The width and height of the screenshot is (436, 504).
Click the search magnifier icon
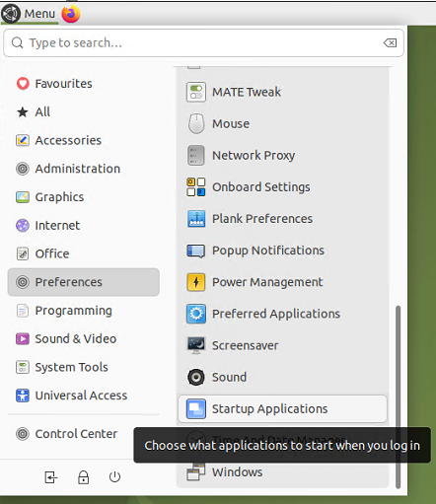[x=17, y=42]
